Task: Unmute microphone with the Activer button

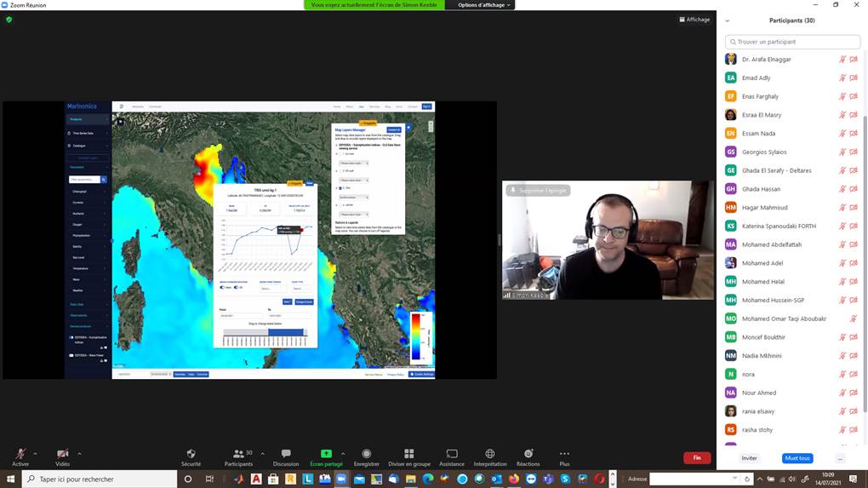Action: (x=20, y=457)
